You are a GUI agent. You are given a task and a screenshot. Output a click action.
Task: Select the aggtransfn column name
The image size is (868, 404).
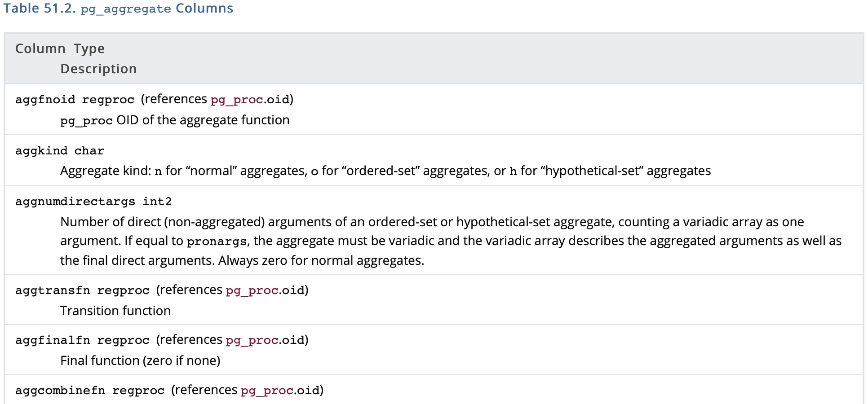(x=53, y=290)
